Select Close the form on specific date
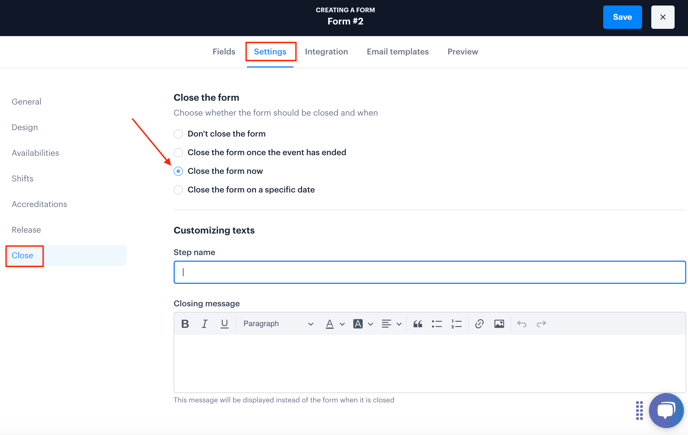Viewport: 688px width, 435px height. coord(178,190)
